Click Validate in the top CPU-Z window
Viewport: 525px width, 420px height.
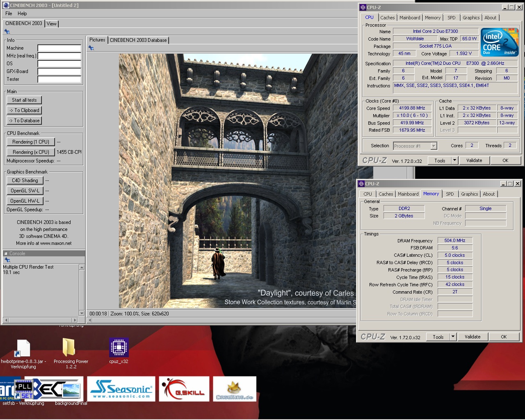click(474, 160)
